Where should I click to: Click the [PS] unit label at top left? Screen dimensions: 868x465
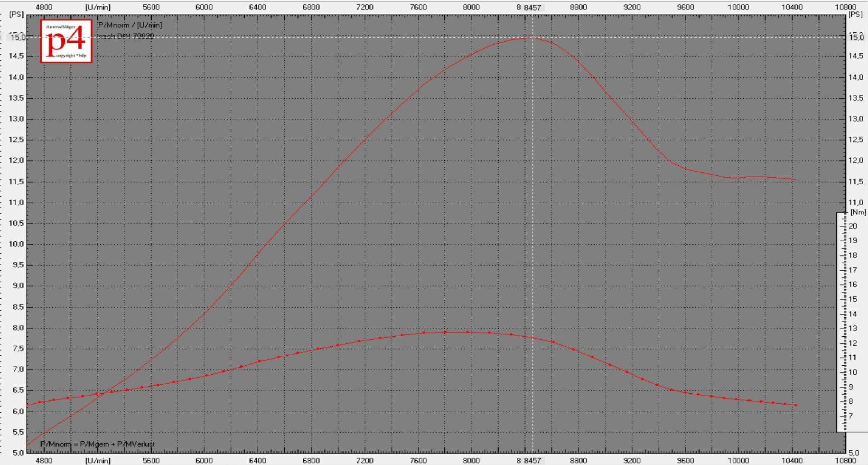coord(16,15)
